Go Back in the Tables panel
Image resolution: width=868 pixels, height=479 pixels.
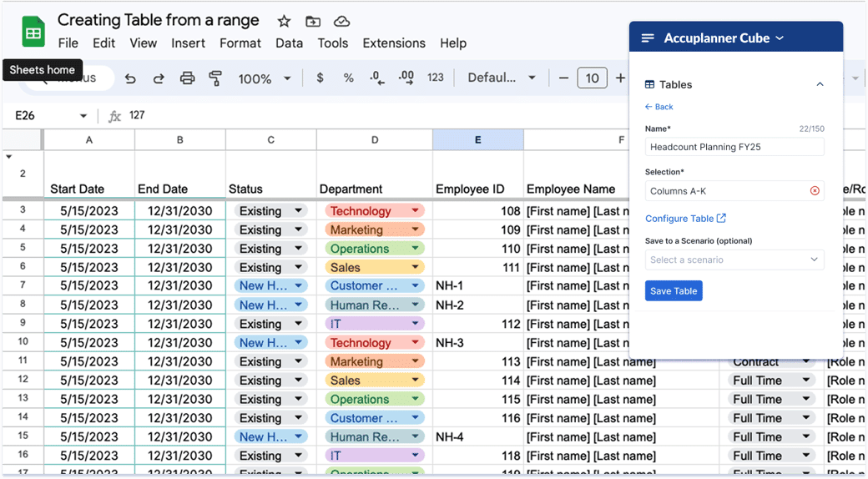(659, 107)
